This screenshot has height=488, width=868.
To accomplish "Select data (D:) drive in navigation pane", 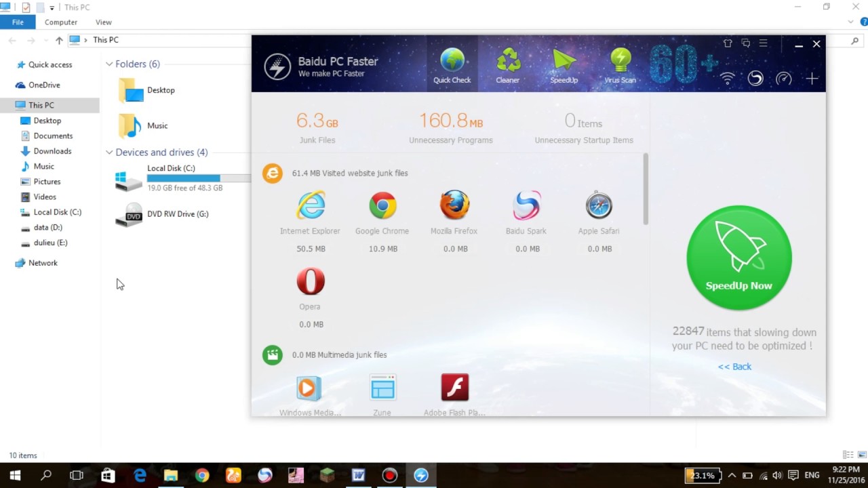I will (x=47, y=227).
